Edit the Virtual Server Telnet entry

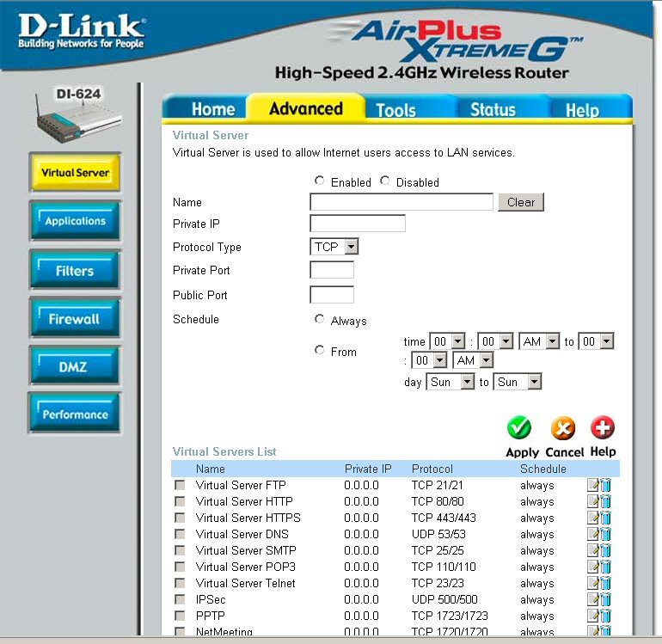593,583
